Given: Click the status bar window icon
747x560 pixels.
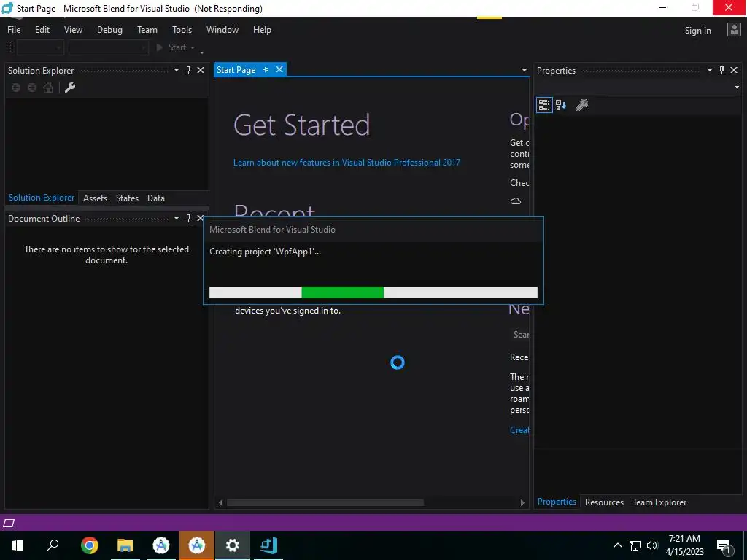Looking at the screenshot, I should 9,523.
